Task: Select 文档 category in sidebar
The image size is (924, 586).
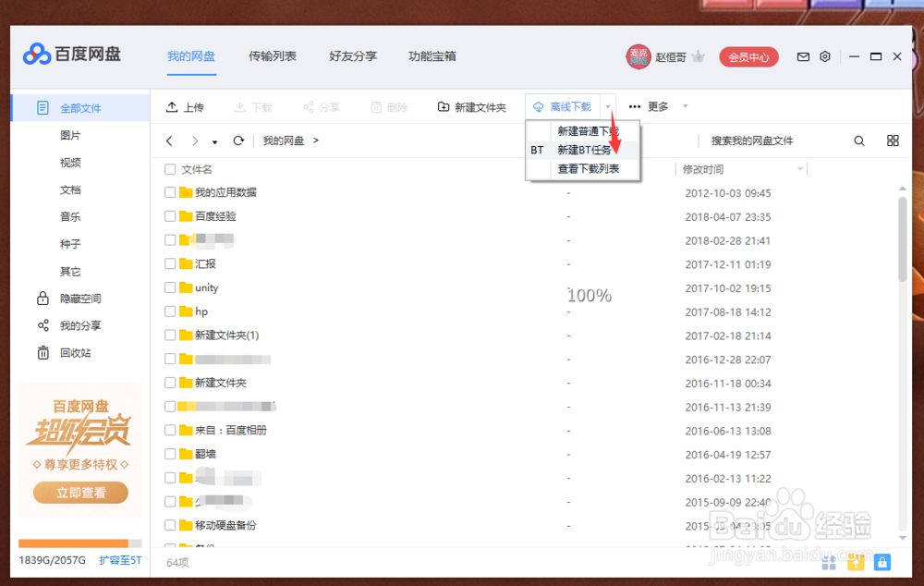Action: click(x=70, y=189)
